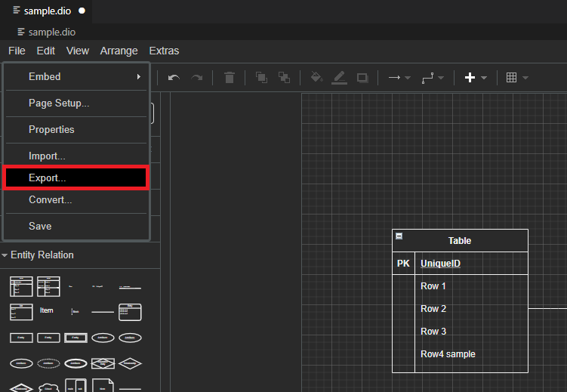Collapse the Entity Relation shape section
Viewport: 567px width, 392px height.
coord(42,255)
